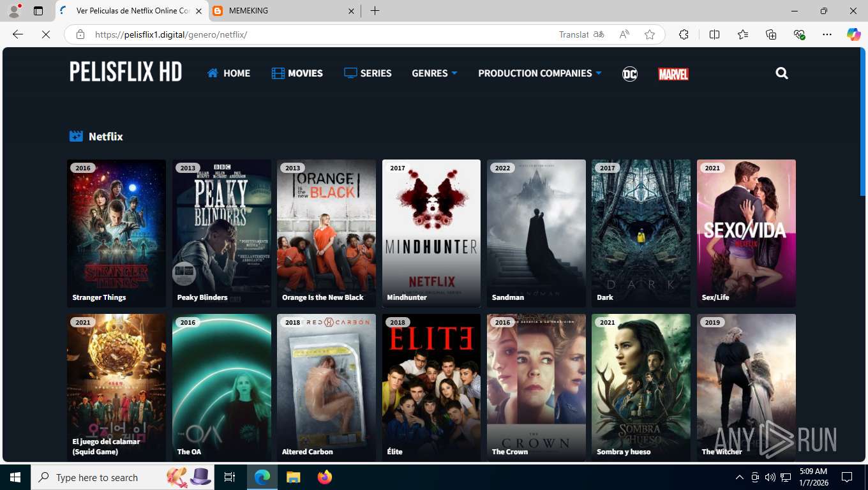Open The OA poster
Viewport: 868px width, 490px height.
pyautogui.click(x=221, y=388)
